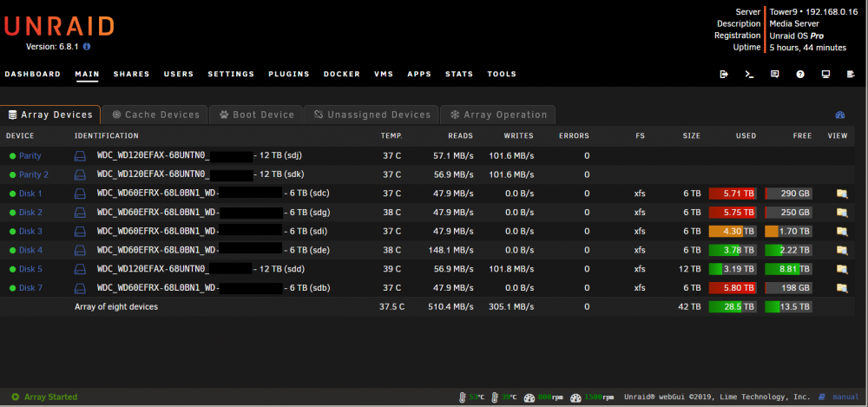Click Disk 1 used bar showing 5.71 TB

point(733,194)
